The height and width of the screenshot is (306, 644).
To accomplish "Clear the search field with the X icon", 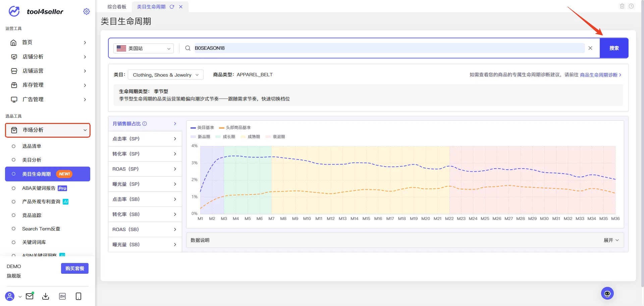I will pos(590,48).
